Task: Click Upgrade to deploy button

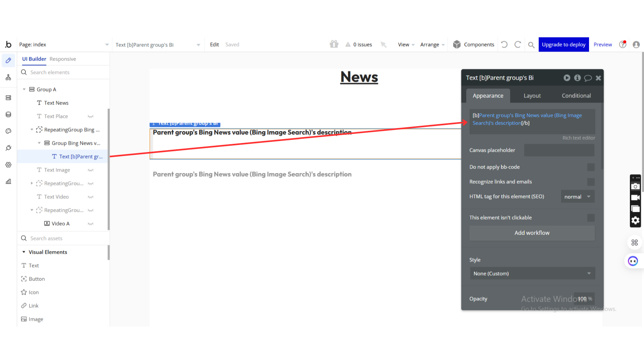Action: coord(563,45)
